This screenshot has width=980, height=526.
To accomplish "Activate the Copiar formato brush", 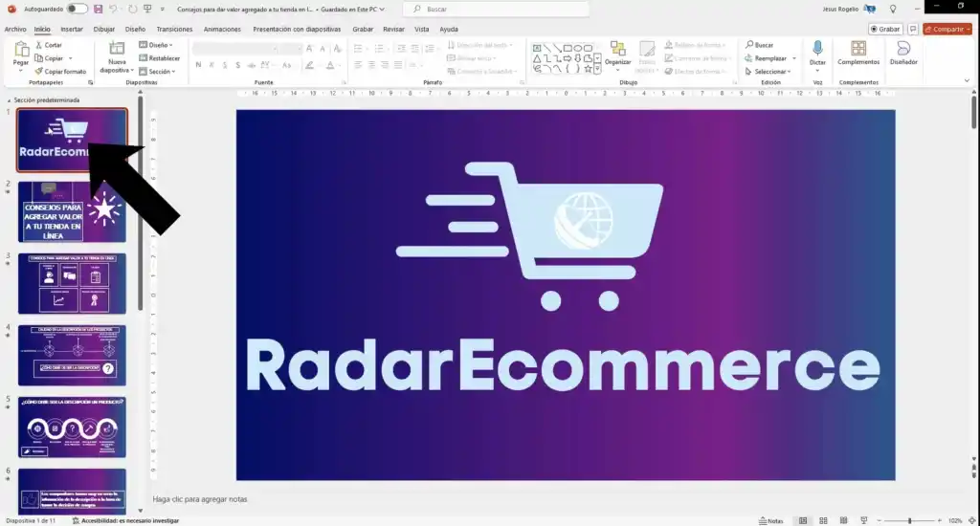I will point(60,71).
